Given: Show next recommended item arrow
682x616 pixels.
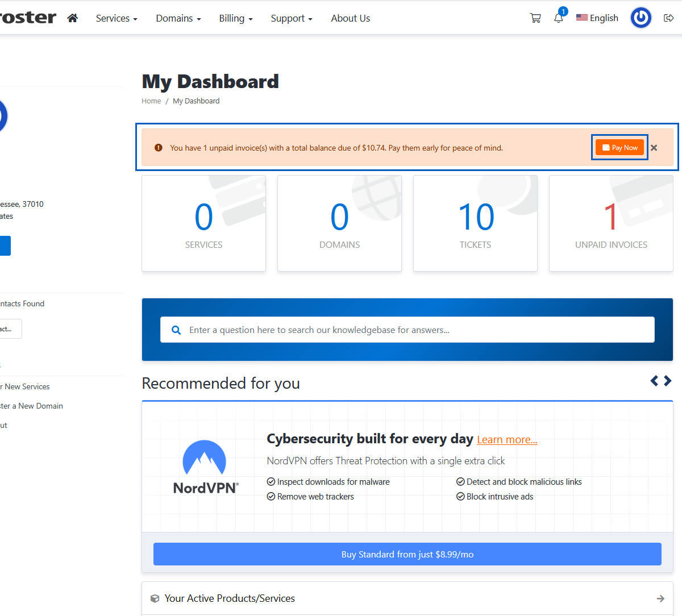Looking at the screenshot, I should click(x=668, y=381).
